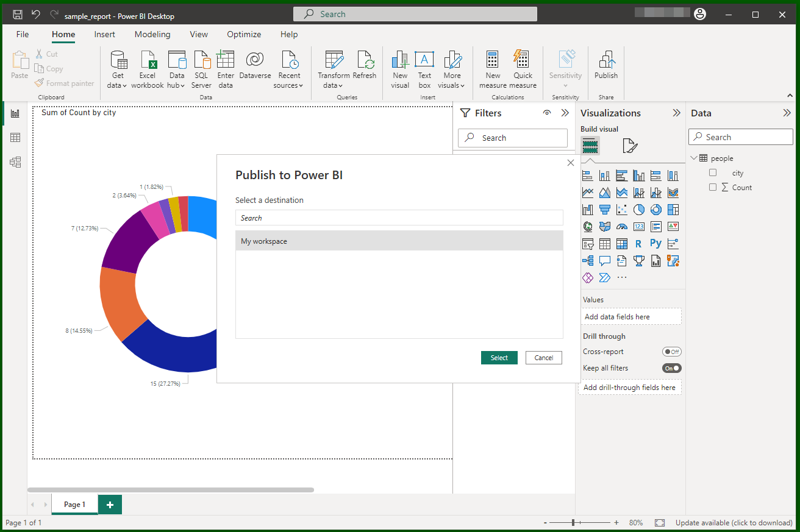Select the Map globe visual
The image size is (800, 532).
pos(588,227)
